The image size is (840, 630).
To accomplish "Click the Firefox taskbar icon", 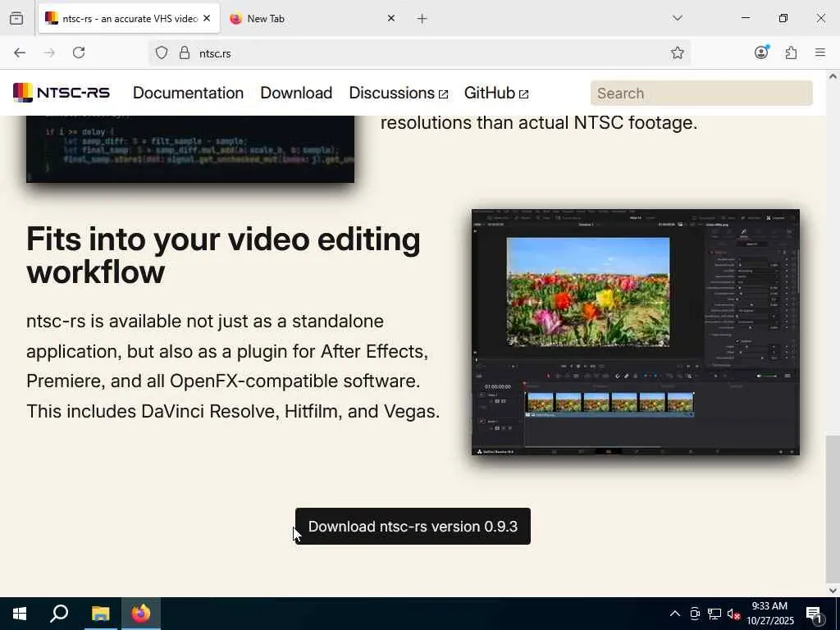I will click(141, 614).
